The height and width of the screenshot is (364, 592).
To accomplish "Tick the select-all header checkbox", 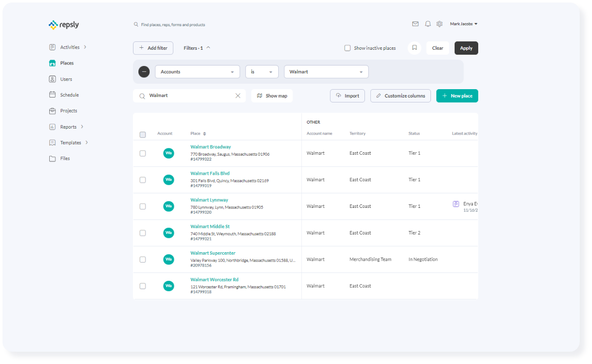I will [x=143, y=134].
